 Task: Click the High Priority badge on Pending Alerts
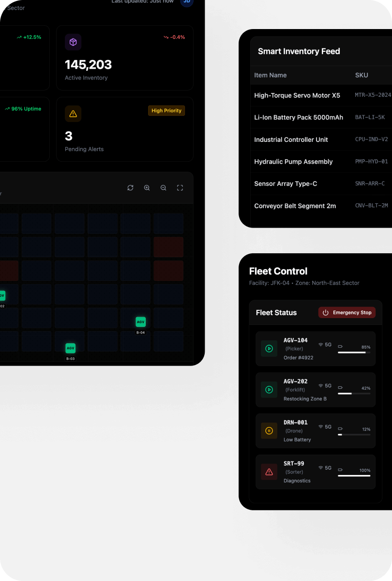point(166,110)
